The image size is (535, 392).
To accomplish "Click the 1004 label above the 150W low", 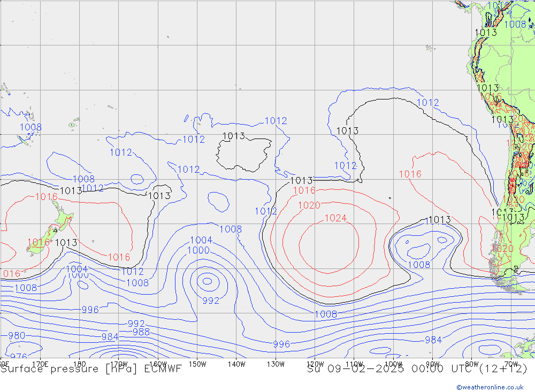I will point(201,240).
